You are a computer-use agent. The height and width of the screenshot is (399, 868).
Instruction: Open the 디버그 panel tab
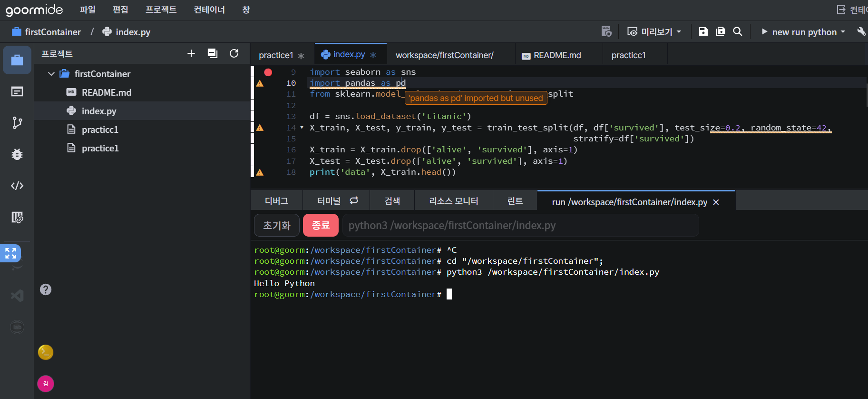(276, 200)
